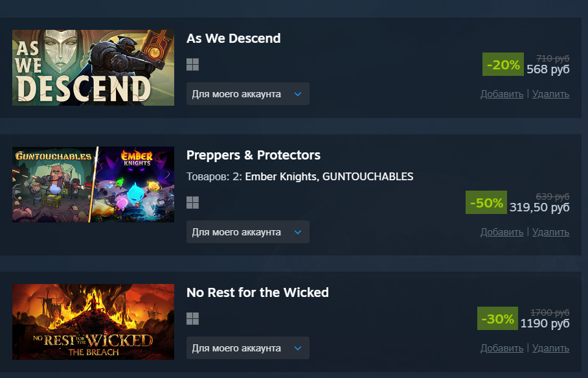Click Windows icon under No Rest for the Wicked
This screenshot has width=588, height=378.
192,319
